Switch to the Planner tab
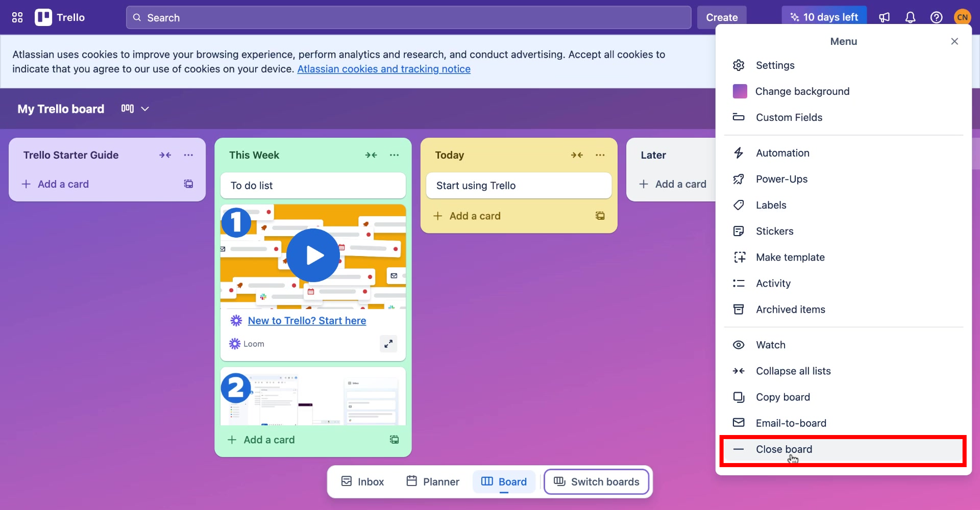The height and width of the screenshot is (510, 980). coord(432,481)
